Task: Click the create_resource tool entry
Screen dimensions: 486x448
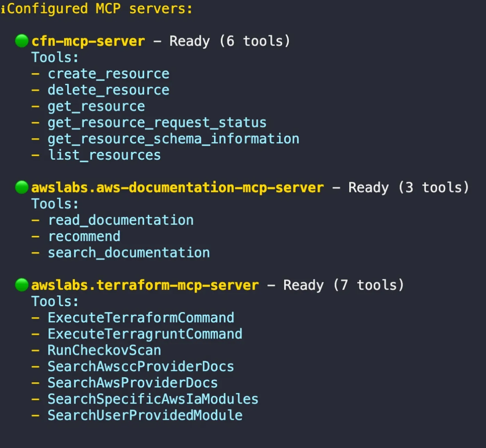Action: (x=108, y=74)
